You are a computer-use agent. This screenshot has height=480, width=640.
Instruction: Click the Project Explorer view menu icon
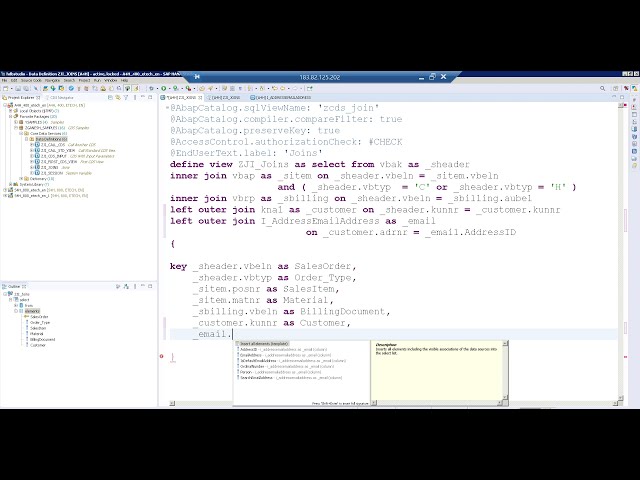point(135,98)
